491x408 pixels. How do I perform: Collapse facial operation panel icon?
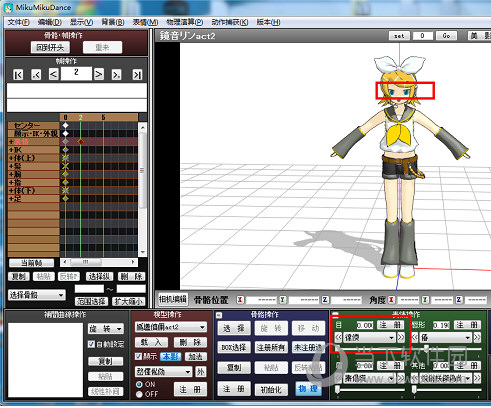coord(335,315)
